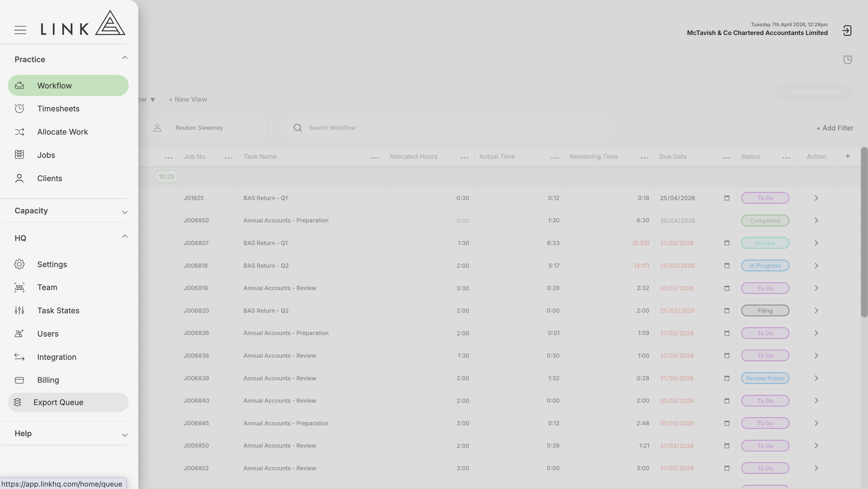
Task: Click Review status badge of J006807
Action: pyautogui.click(x=765, y=243)
